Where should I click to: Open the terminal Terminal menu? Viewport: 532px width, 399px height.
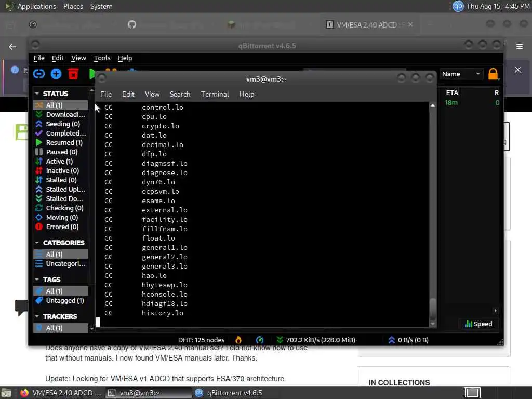pos(215,94)
